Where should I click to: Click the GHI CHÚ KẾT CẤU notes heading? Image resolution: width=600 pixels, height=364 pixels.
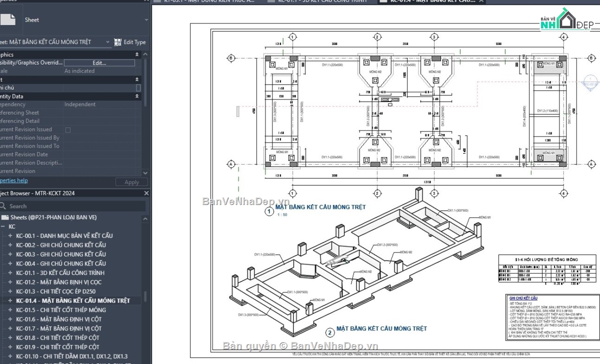523,298
